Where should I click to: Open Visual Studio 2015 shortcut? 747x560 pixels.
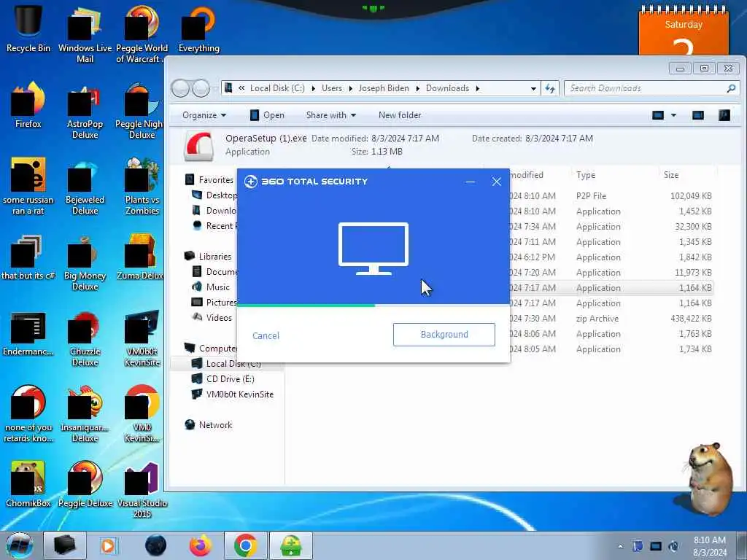pos(142,489)
